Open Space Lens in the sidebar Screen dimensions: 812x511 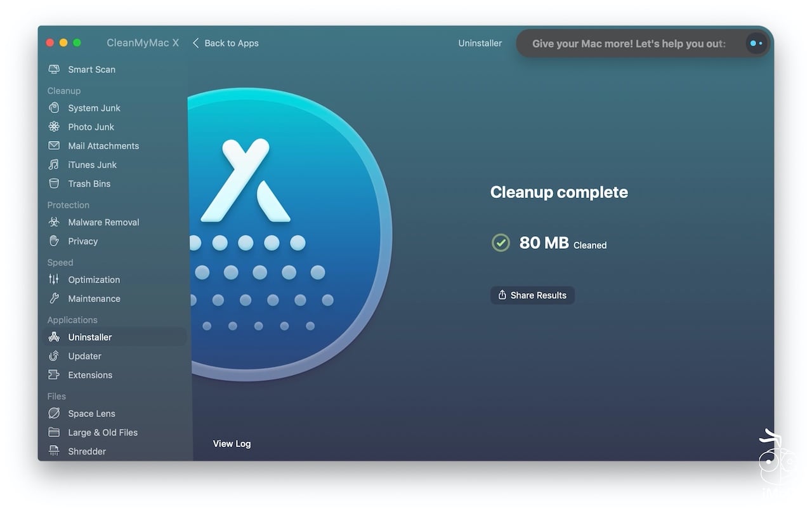click(x=91, y=413)
